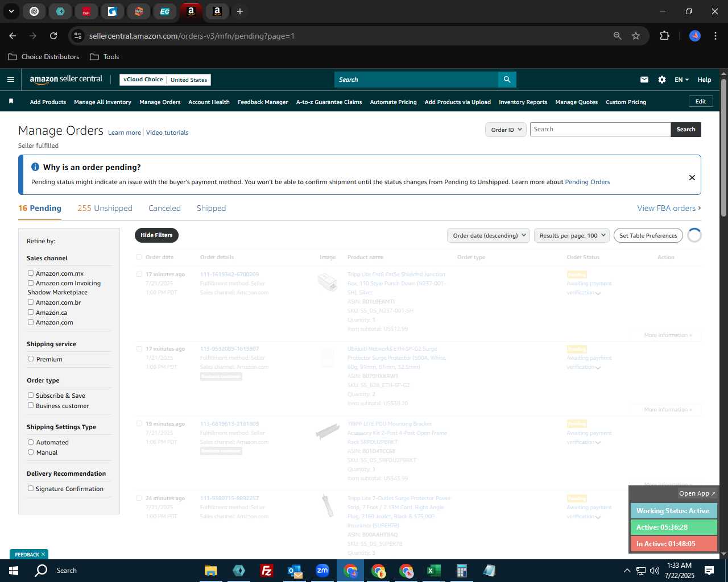Image resolution: width=728 pixels, height=582 pixels.
Task: Switch to the 16 Pending tab
Action: pyautogui.click(x=40, y=208)
